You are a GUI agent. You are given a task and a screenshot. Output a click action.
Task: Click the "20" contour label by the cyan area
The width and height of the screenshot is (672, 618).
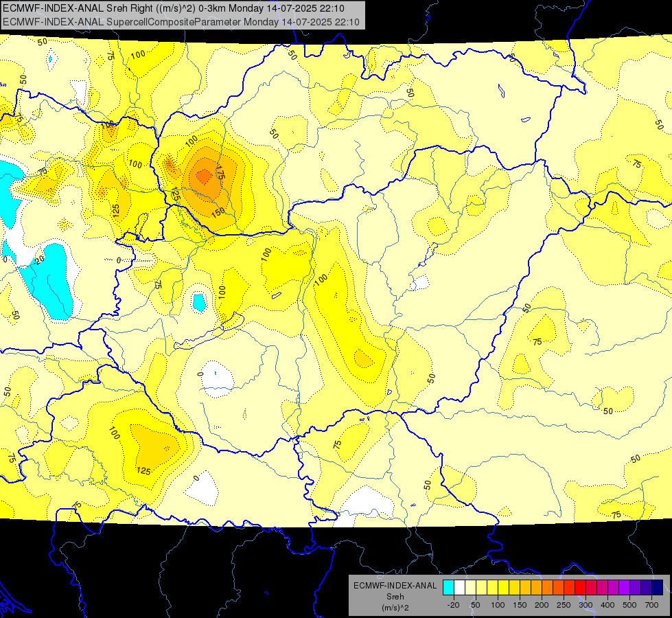[x=39, y=260]
